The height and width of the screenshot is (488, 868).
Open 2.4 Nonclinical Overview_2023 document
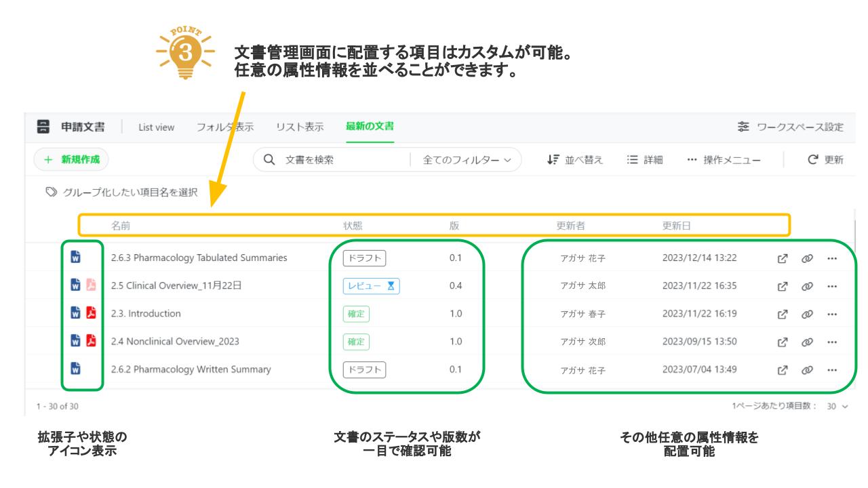click(175, 342)
